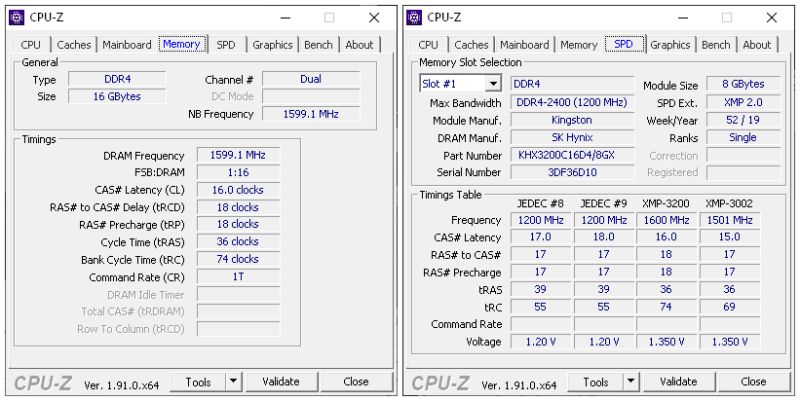Click Ranks value Single

tap(743, 137)
